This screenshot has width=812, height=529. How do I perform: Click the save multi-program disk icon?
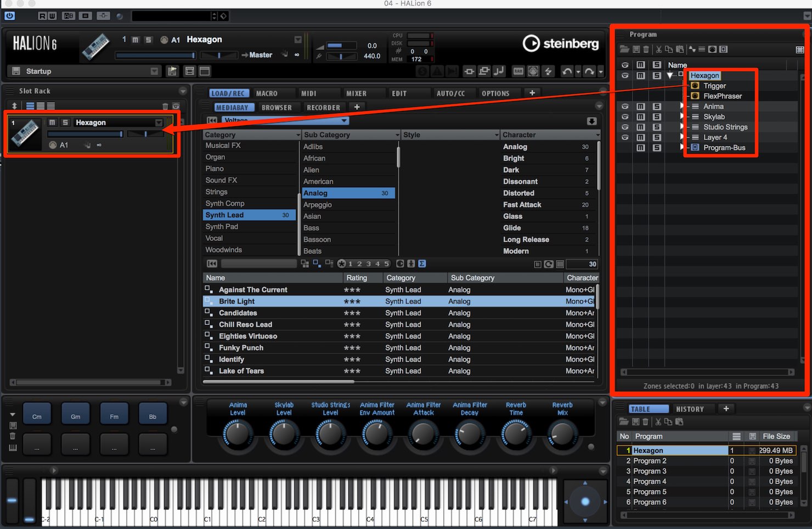pos(16,71)
